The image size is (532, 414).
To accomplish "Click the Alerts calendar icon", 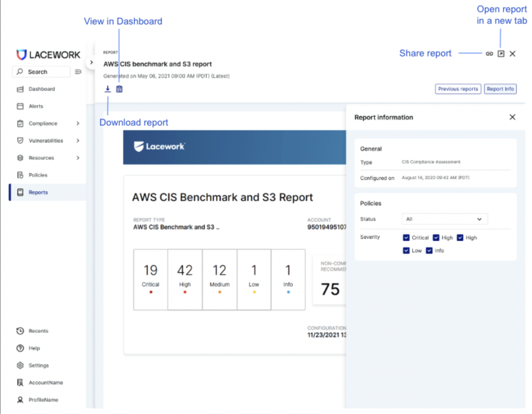I will pyautogui.click(x=20, y=106).
